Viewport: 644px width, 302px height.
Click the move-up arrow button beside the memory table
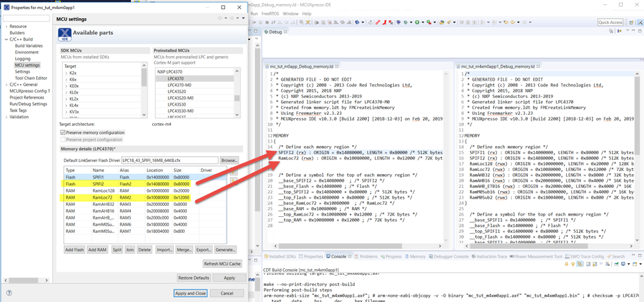coord(234,172)
